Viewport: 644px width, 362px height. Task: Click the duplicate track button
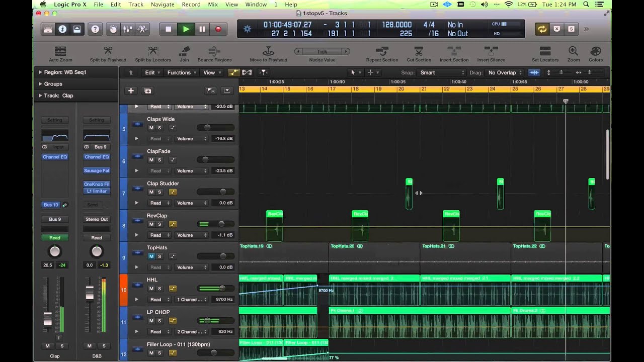148,90
